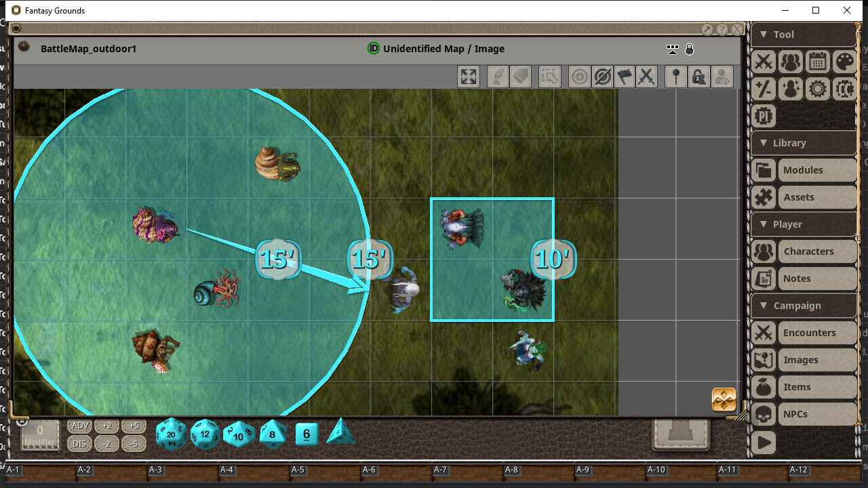Image resolution: width=868 pixels, height=488 pixels.
Task: Click the crossed swords icon in map toolbar
Action: [647, 77]
